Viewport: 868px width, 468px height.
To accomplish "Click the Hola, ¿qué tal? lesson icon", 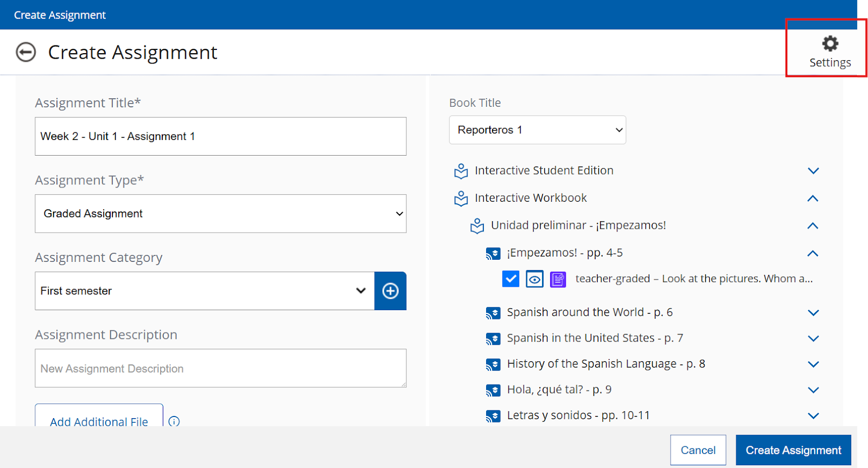I will click(493, 390).
